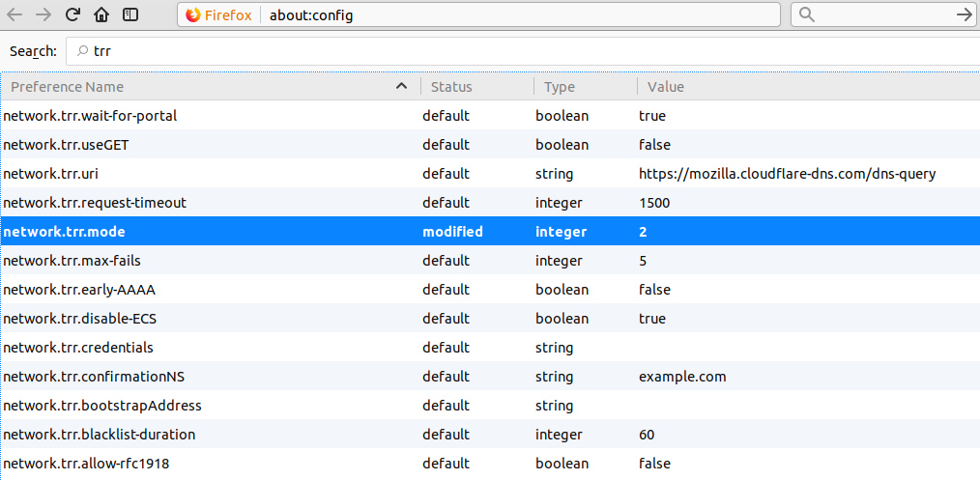
Task: Click the false value of useGET
Action: [654, 145]
